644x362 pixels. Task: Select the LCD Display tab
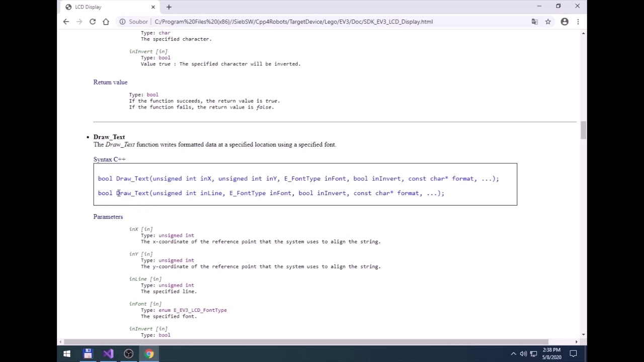pos(110,7)
